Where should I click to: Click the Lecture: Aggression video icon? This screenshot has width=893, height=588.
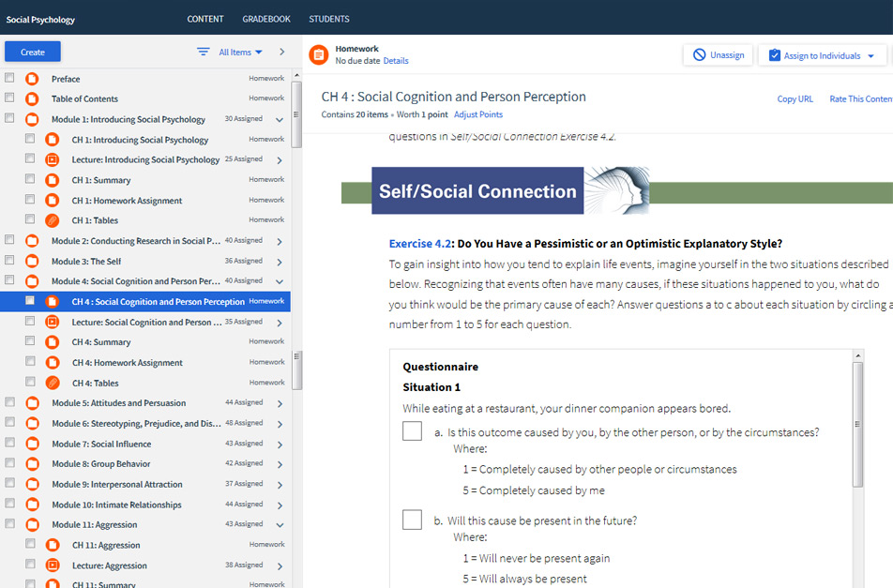tap(53, 565)
